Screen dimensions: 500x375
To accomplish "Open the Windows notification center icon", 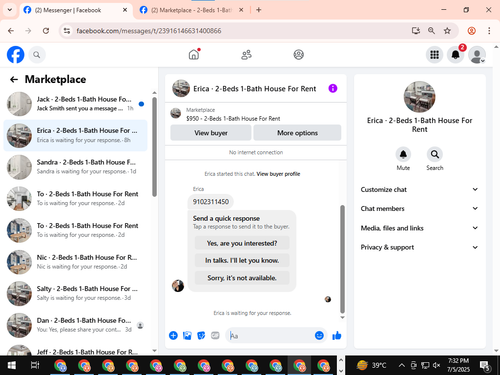I will pyautogui.click(x=485, y=366).
